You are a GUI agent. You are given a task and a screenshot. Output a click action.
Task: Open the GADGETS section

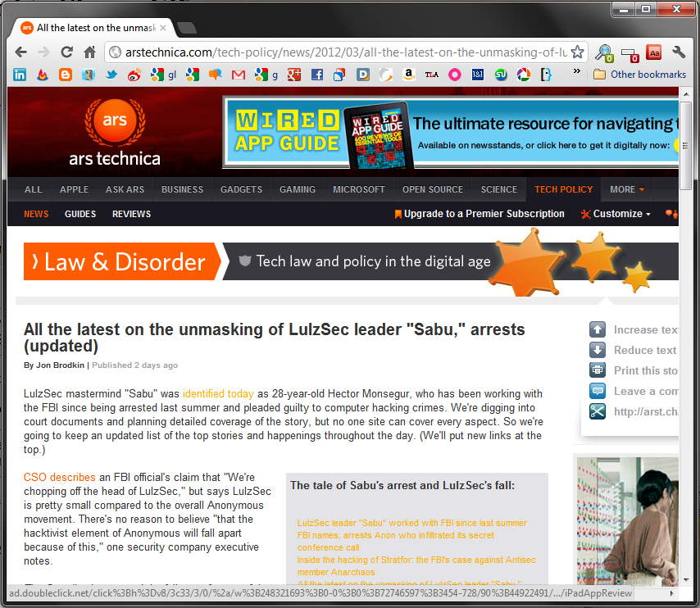[242, 189]
